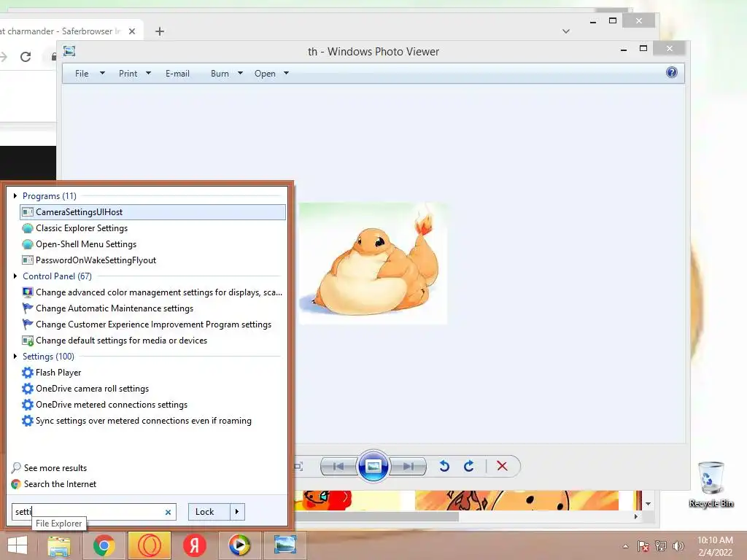Click browser scroll down arrow
Image resolution: width=747 pixels, height=560 pixels.
[648, 504]
